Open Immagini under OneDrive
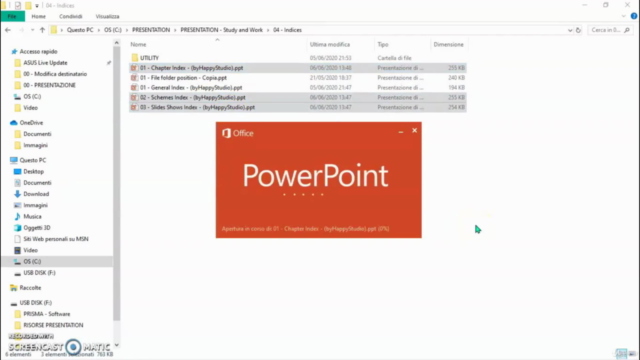Viewport: 640px width, 360px height. pyautogui.click(x=35, y=145)
